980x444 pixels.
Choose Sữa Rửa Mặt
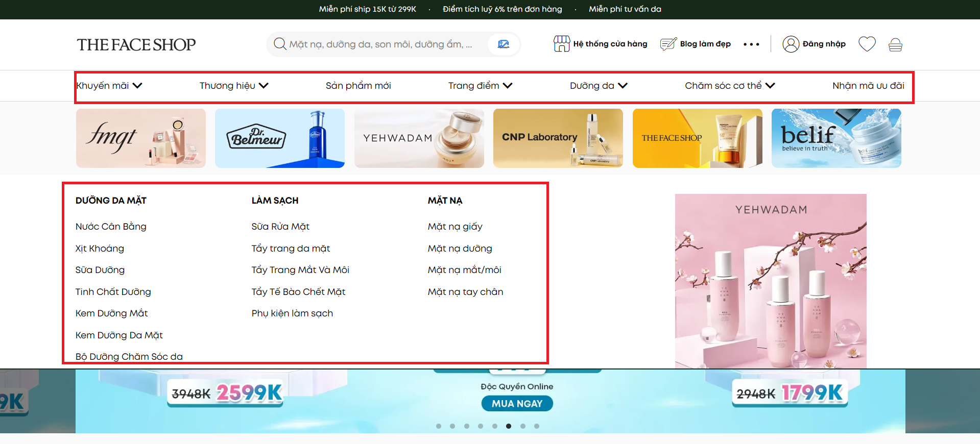tap(280, 227)
